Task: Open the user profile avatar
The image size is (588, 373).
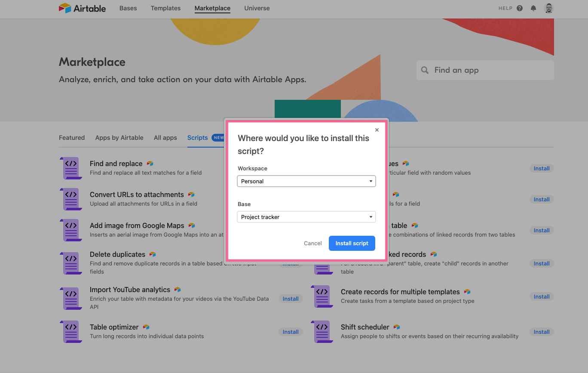Action: click(549, 8)
